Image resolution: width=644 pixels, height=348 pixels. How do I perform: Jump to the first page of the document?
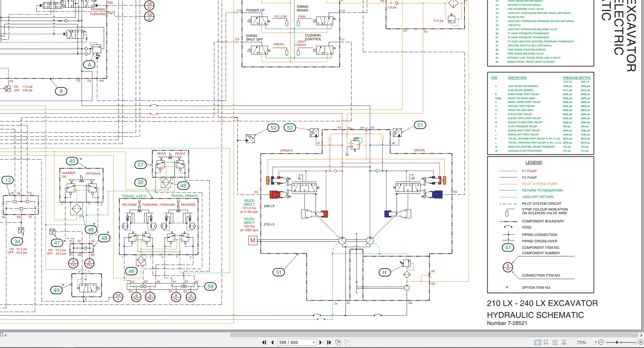(264, 342)
